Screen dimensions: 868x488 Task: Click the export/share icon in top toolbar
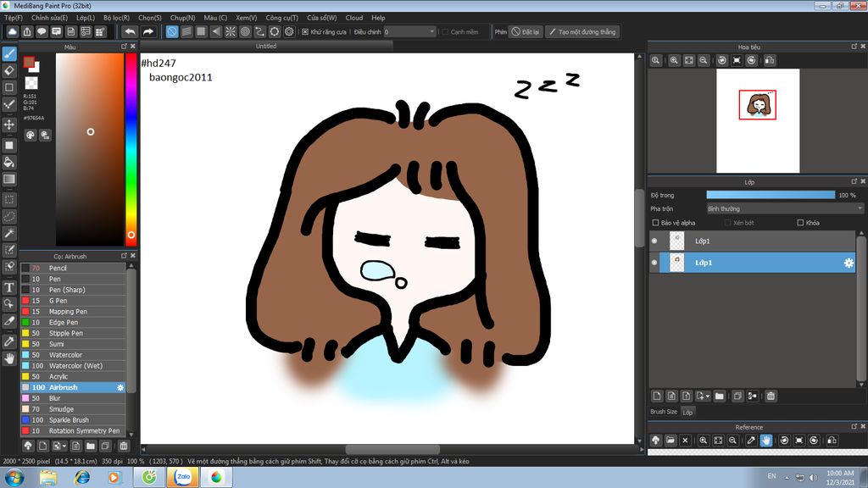tap(27, 31)
